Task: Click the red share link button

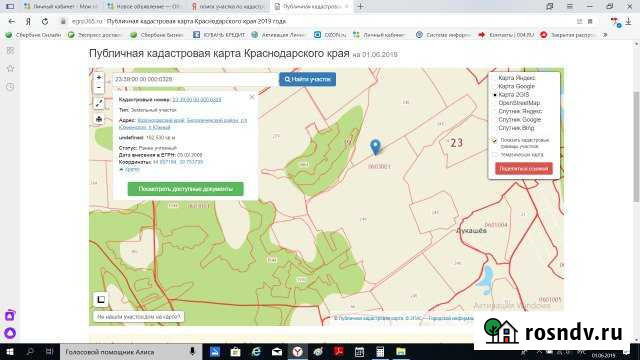Action: (x=524, y=169)
